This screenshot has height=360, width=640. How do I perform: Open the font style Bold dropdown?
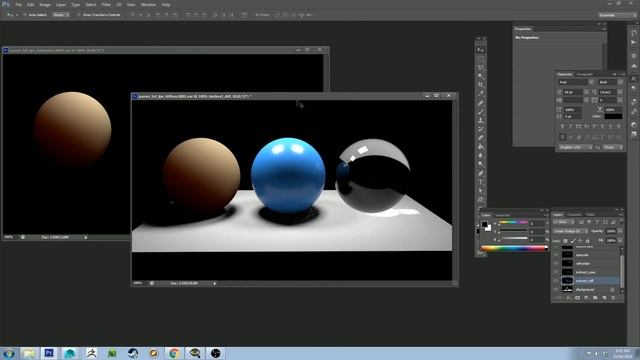[620, 82]
